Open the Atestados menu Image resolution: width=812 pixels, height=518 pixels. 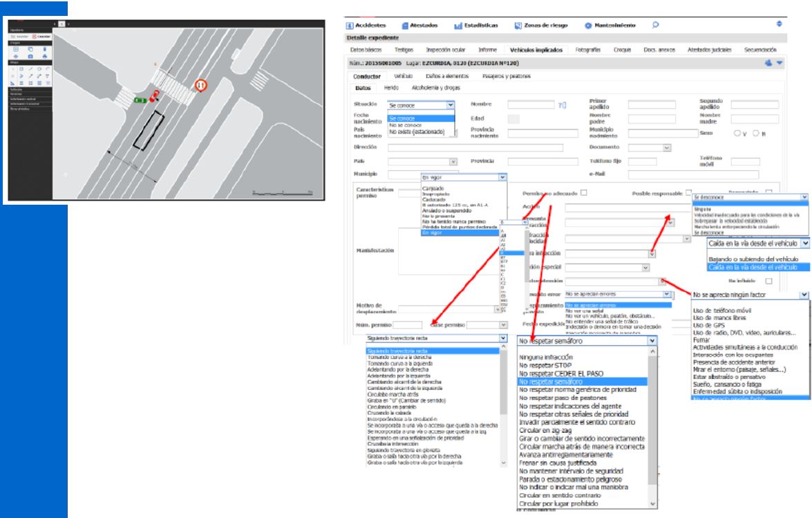419,26
